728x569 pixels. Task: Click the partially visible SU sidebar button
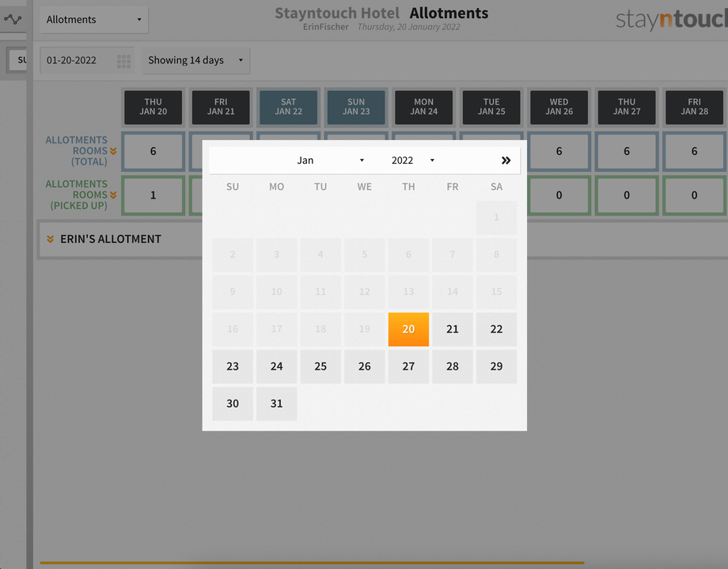point(18,60)
